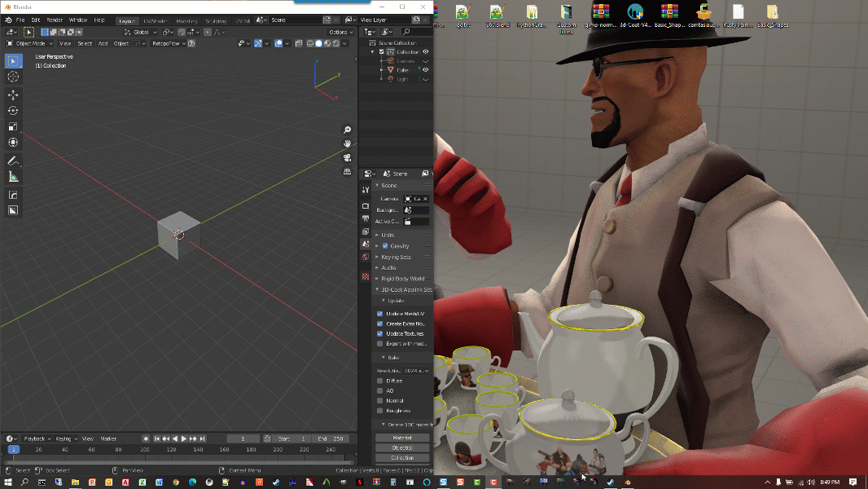Check Export with modifiers option
The height and width of the screenshot is (489, 868).
point(379,343)
